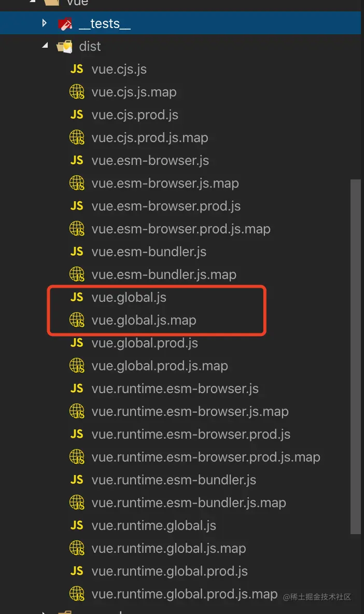
Task: Click map icon next to vue.esm-bundler.js.map
Action: click(x=77, y=274)
